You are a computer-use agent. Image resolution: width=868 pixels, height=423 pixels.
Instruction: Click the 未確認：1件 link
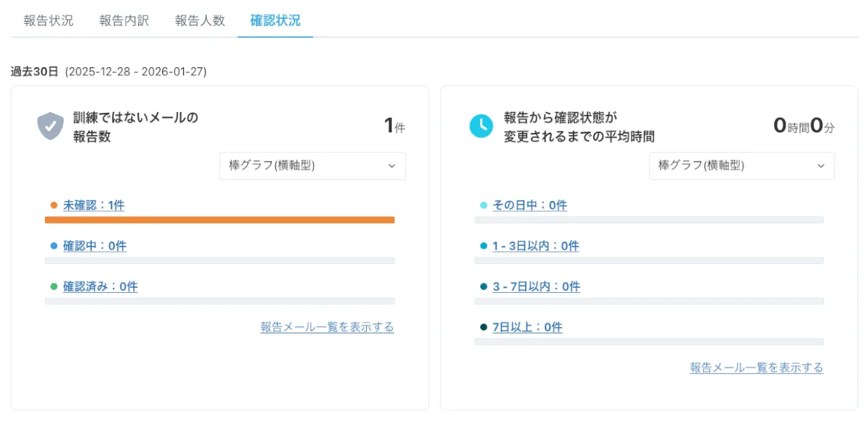pyautogui.click(x=94, y=205)
